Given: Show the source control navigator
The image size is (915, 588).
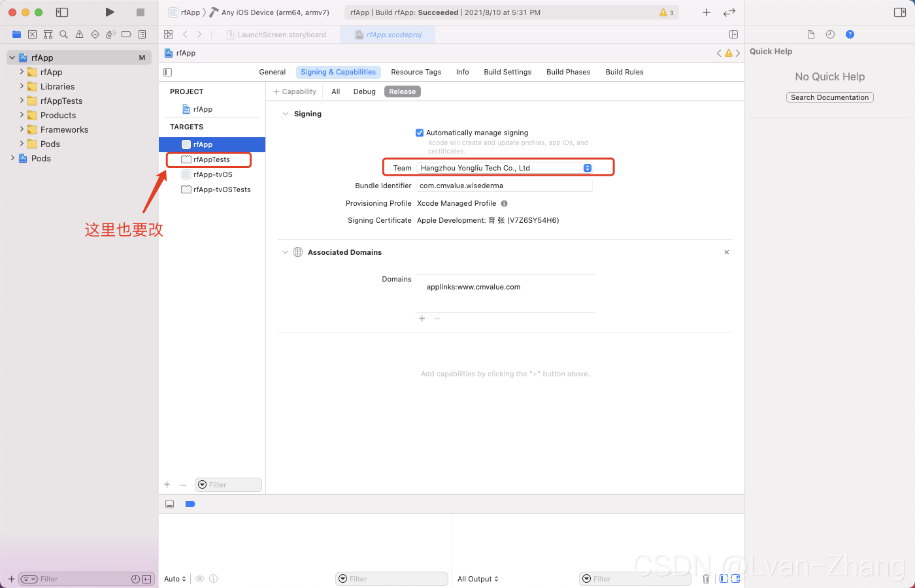Looking at the screenshot, I should (32, 34).
